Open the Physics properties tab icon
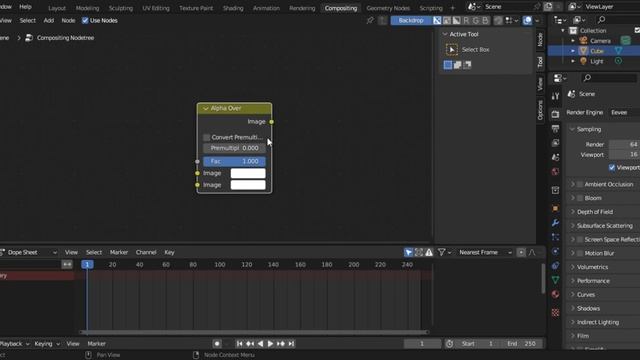The image size is (640, 360). pyautogui.click(x=555, y=251)
